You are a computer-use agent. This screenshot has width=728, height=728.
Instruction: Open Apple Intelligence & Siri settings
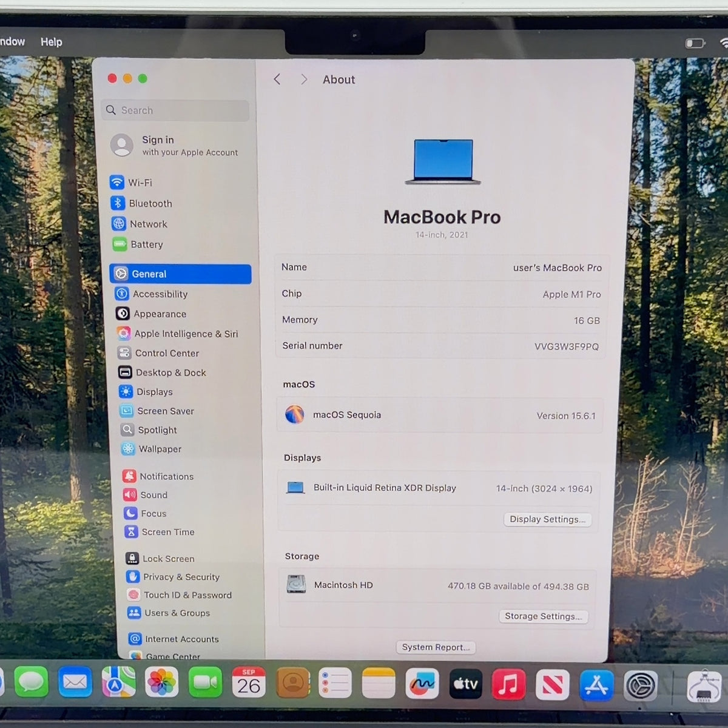click(x=177, y=334)
